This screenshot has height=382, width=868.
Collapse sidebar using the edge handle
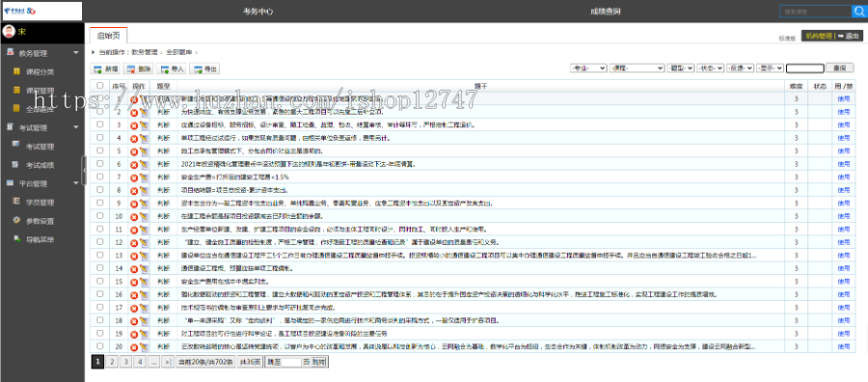[84, 171]
